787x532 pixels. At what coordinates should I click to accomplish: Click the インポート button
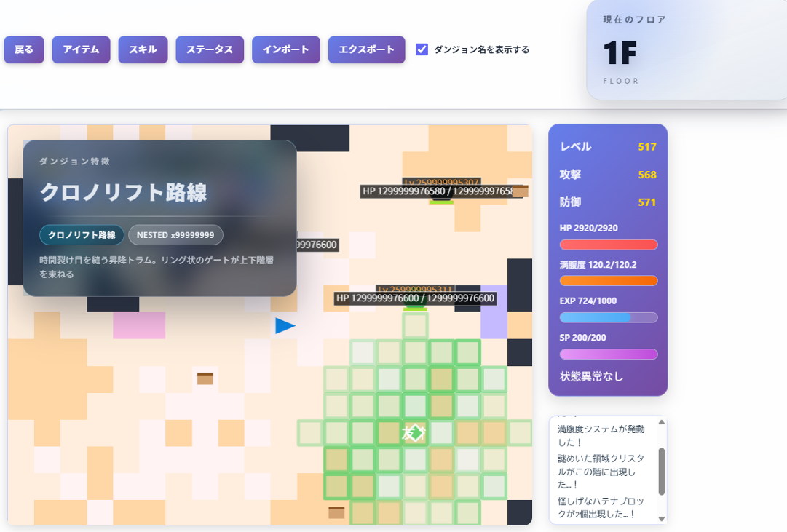(286, 49)
